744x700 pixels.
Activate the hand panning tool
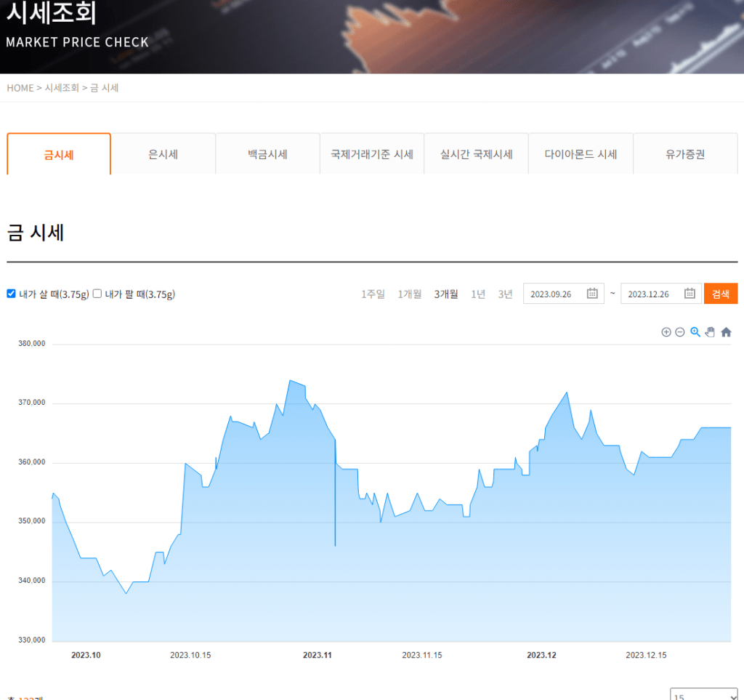pos(710,332)
